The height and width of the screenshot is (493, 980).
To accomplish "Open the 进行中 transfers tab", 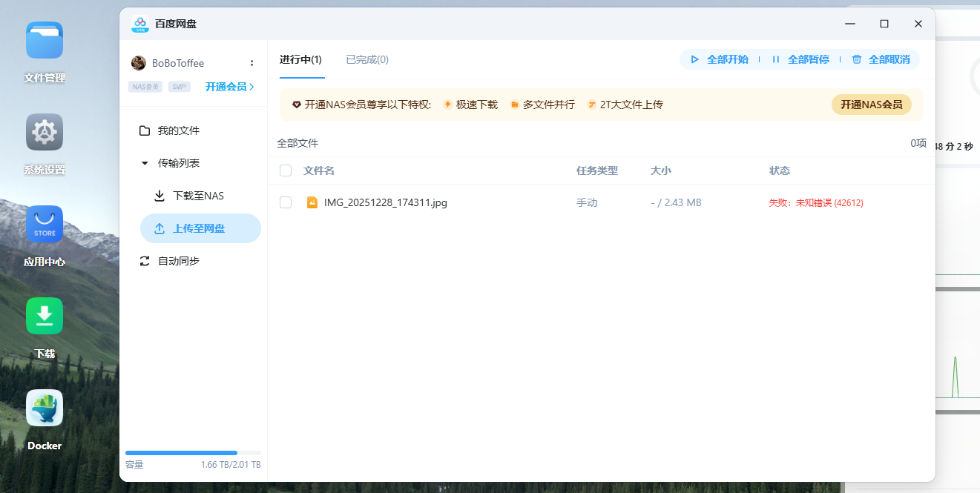I will [300, 59].
